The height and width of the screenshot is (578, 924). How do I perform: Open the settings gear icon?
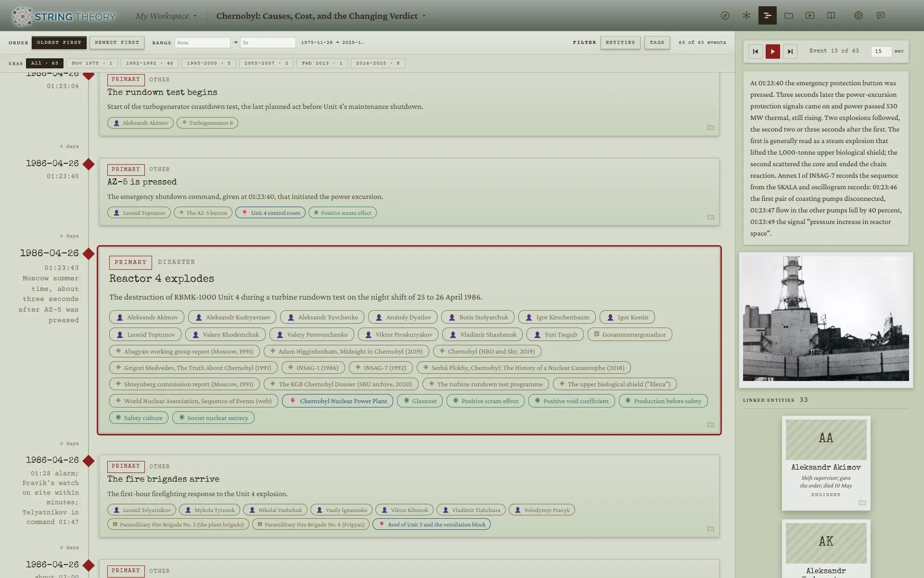[858, 15]
